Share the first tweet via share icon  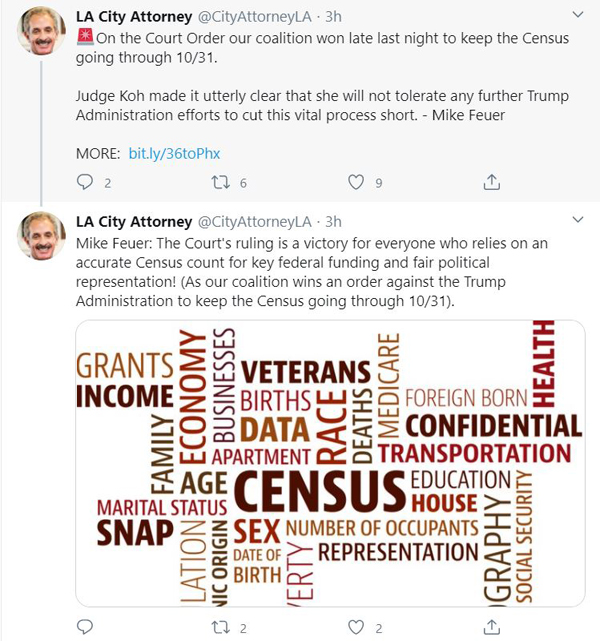tap(492, 182)
